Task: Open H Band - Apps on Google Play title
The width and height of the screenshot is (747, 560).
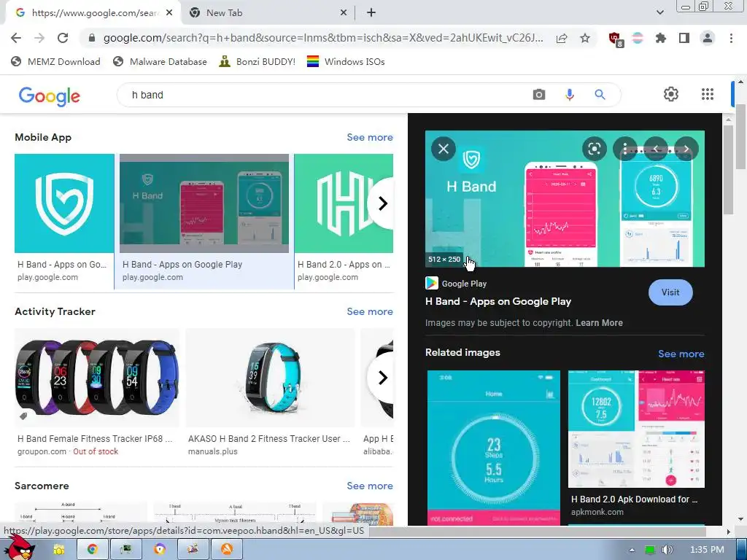Action: [x=498, y=301]
